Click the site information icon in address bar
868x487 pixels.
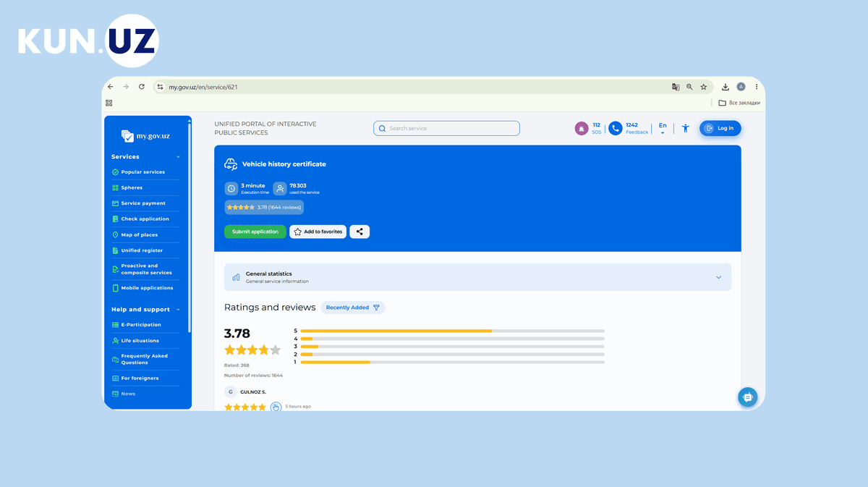pos(161,87)
